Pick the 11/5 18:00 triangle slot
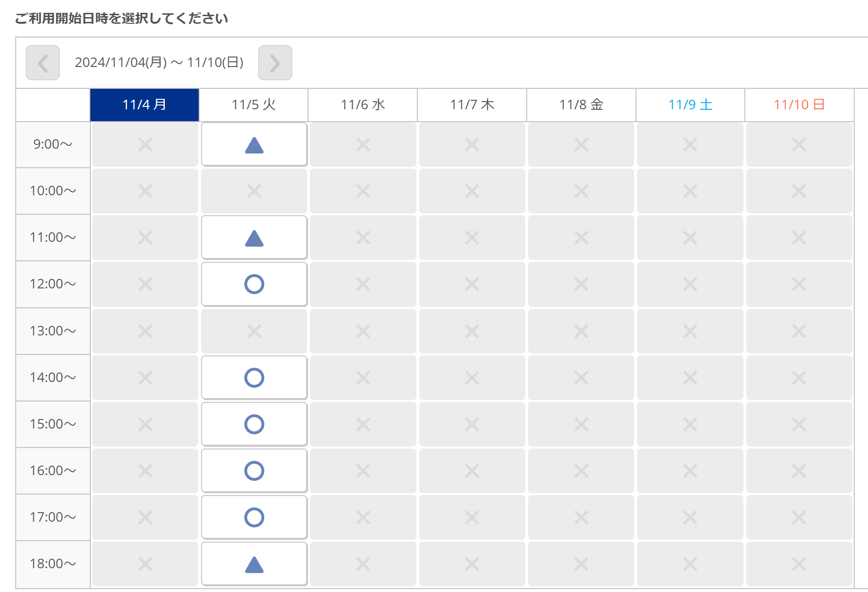Screen dimensions: 868x592 [254, 564]
